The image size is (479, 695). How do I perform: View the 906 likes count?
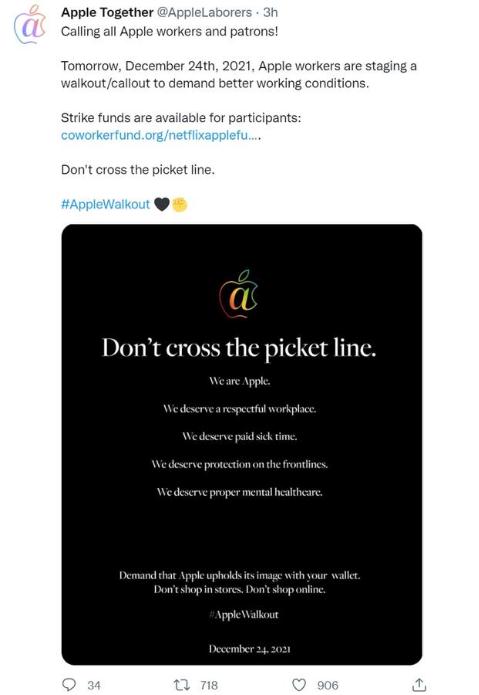point(327,685)
